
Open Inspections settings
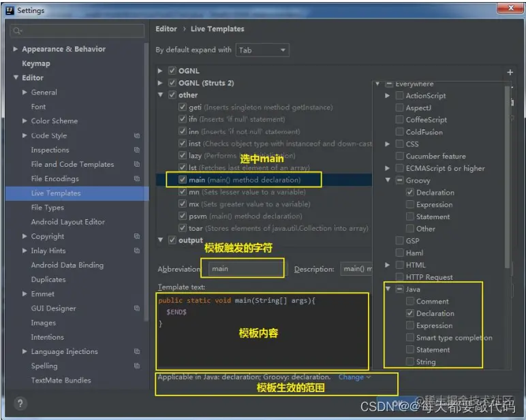click(x=50, y=150)
